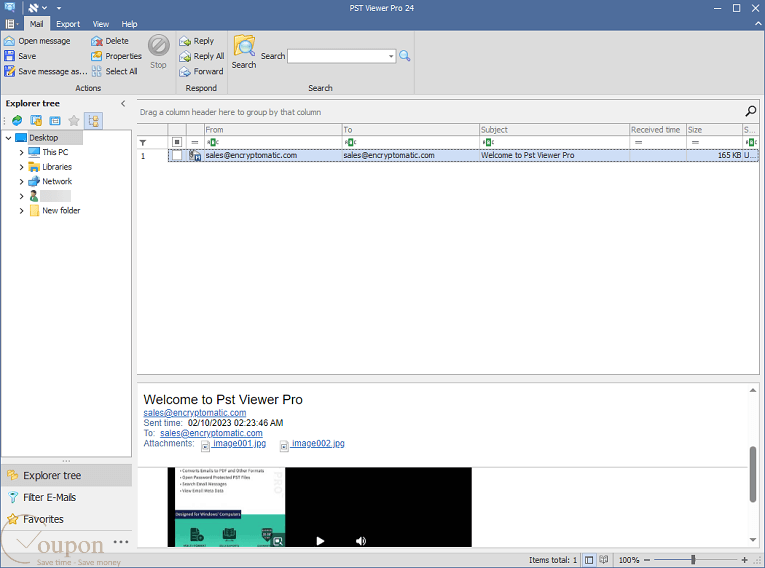Sort by the Subject column header

554,130
